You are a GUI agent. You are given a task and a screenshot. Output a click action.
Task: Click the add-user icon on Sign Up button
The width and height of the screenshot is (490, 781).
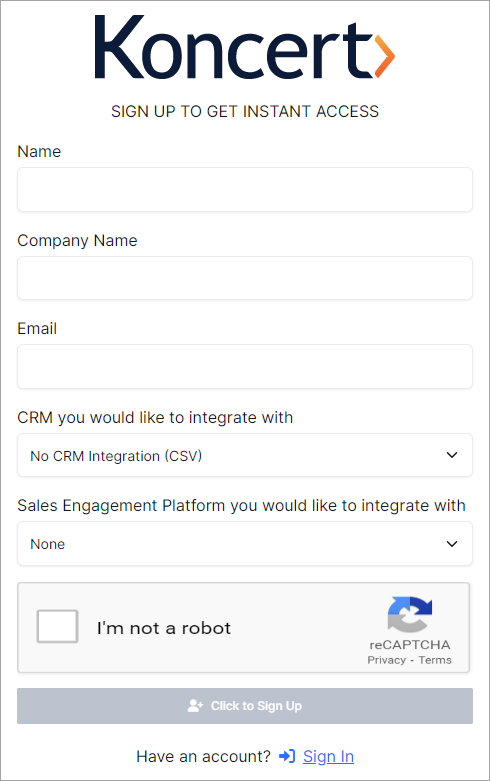pyautogui.click(x=195, y=706)
